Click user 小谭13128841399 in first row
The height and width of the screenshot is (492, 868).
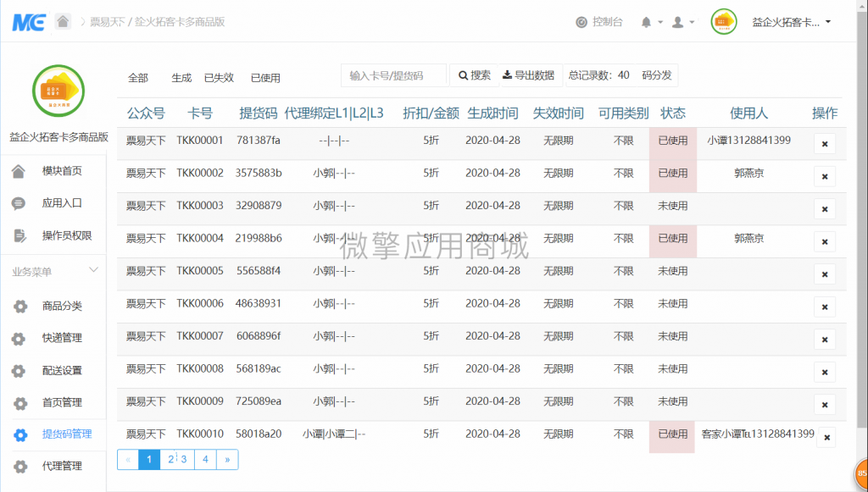coord(749,141)
